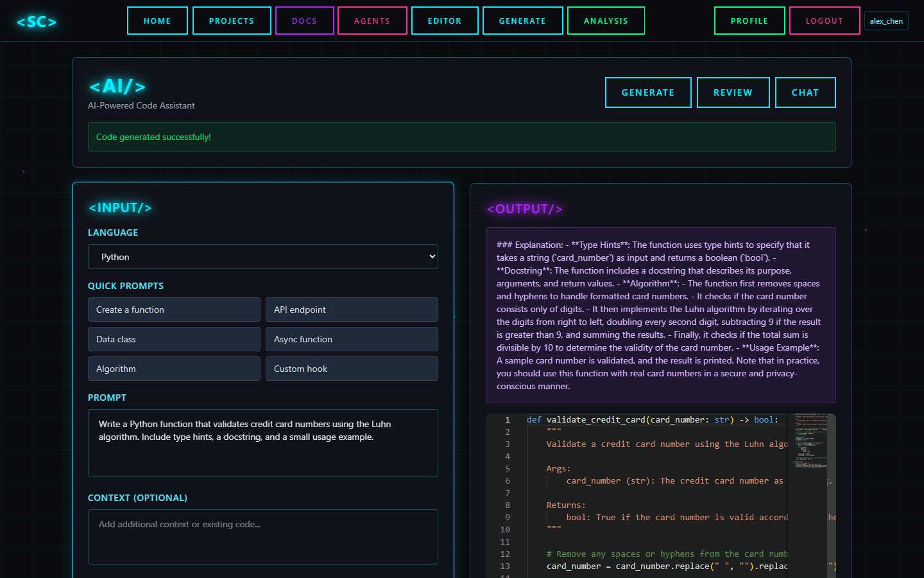This screenshot has height=578, width=924.
Task: Focus the Prompt text area
Action: (x=263, y=443)
